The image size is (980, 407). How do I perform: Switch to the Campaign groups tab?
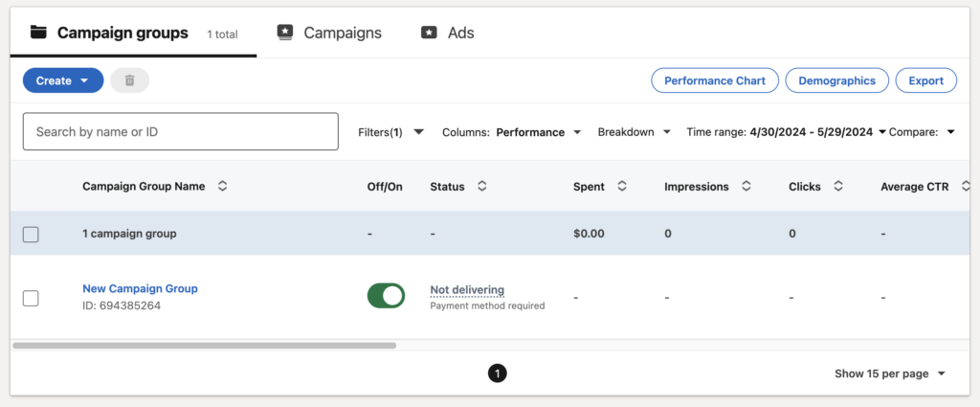(x=133, y=34)
